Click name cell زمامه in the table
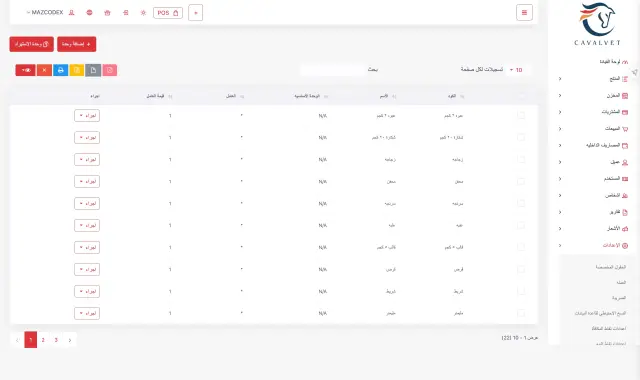 pos(390,160)
